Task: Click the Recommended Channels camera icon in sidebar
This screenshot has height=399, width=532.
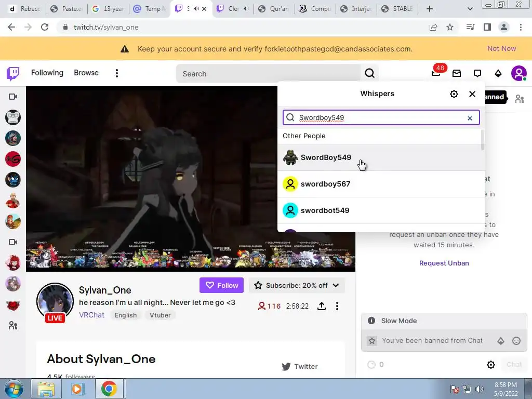Action: click(x=13, y=242)
